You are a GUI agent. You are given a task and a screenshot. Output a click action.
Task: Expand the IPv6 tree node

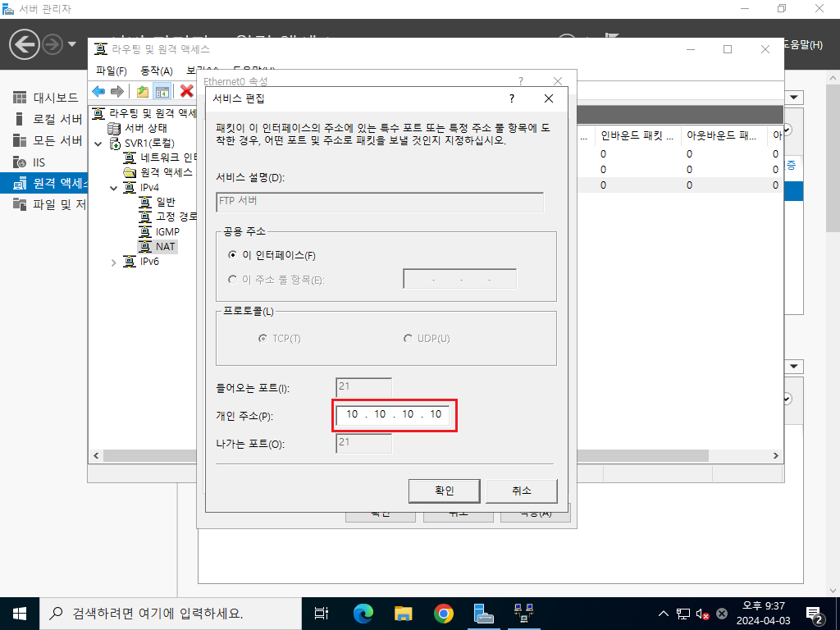click(113, 262)
